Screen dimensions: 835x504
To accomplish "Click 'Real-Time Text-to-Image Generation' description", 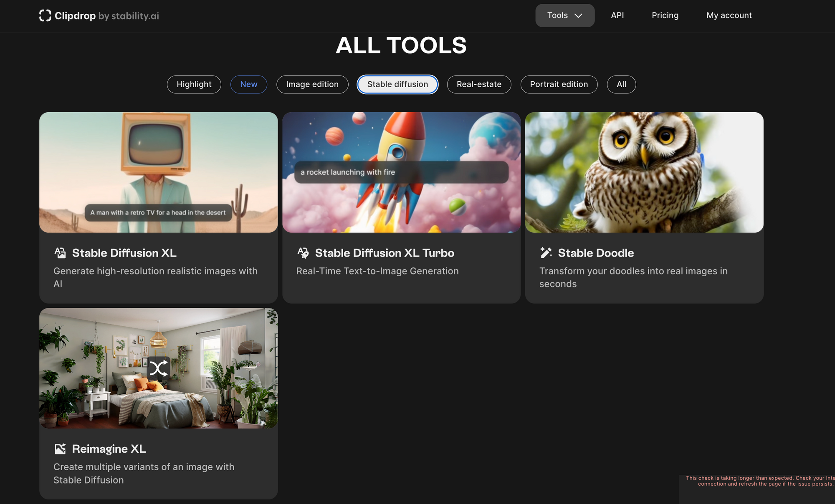I will [x=377, y=271].
